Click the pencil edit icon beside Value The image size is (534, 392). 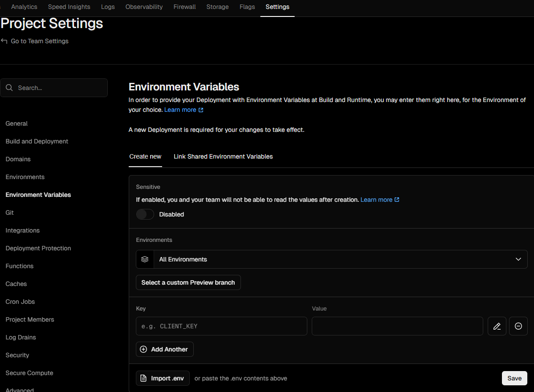coord(497,326)
